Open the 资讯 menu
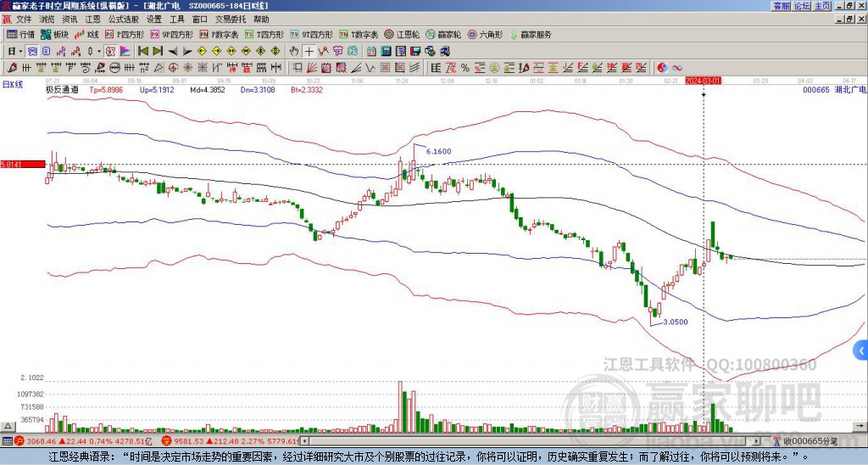 (70, 20)
